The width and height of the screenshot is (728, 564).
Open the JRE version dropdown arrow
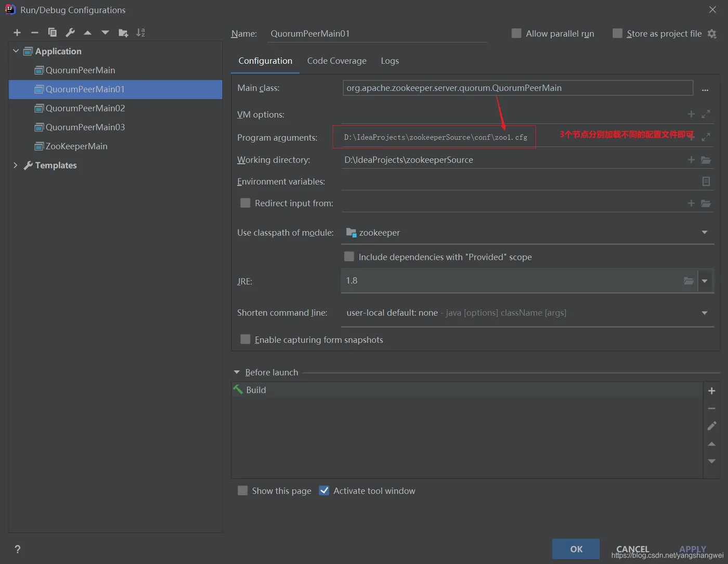point(705,281)
